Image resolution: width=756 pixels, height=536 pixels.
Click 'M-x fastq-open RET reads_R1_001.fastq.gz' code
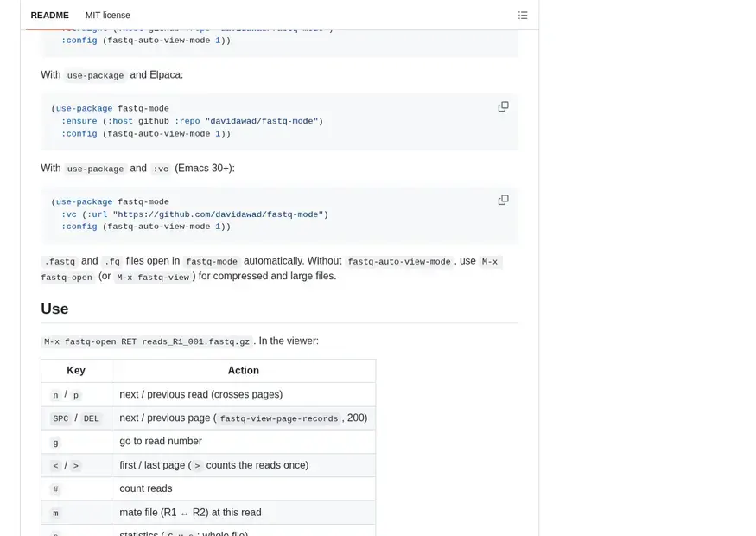click(x=147, y=341)
